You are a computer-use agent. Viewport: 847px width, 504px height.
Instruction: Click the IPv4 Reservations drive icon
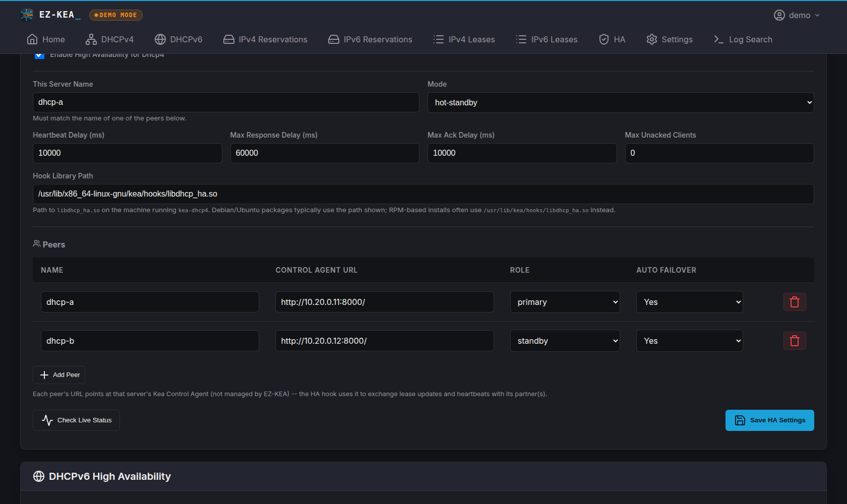point(229,39)
